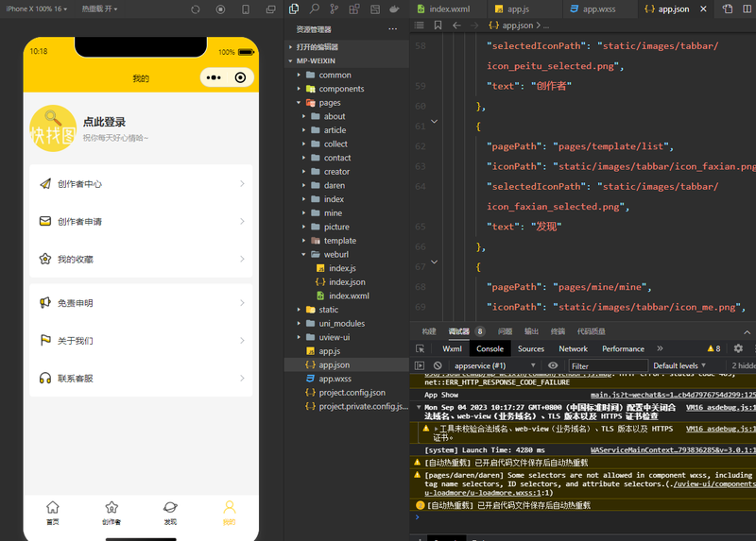Open the file explorer copy icon
This screenshot has width=756, height=541.
point(294,8)
